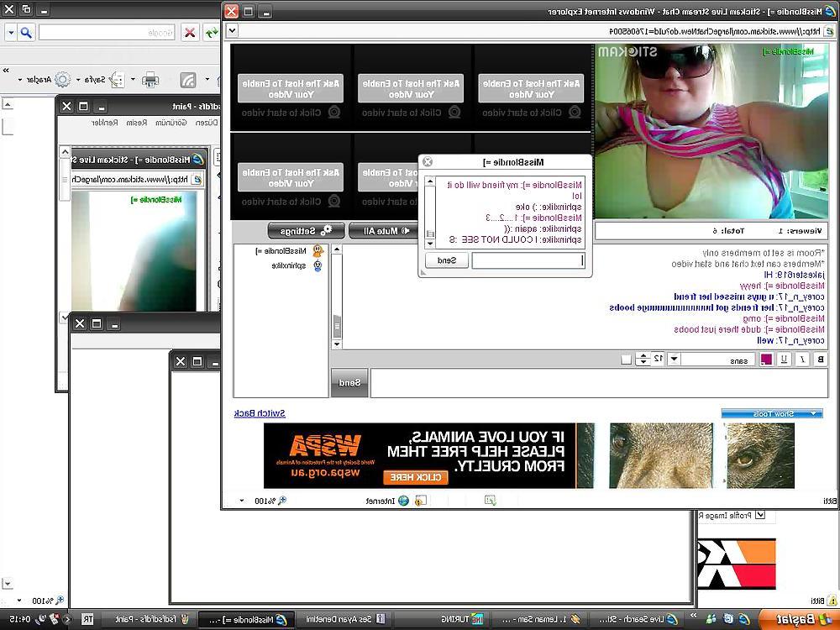Viewport: 840px width, 630px height.
Task: Toggle bold formatting in Stickam chat
Action: (x=820, y=359)
